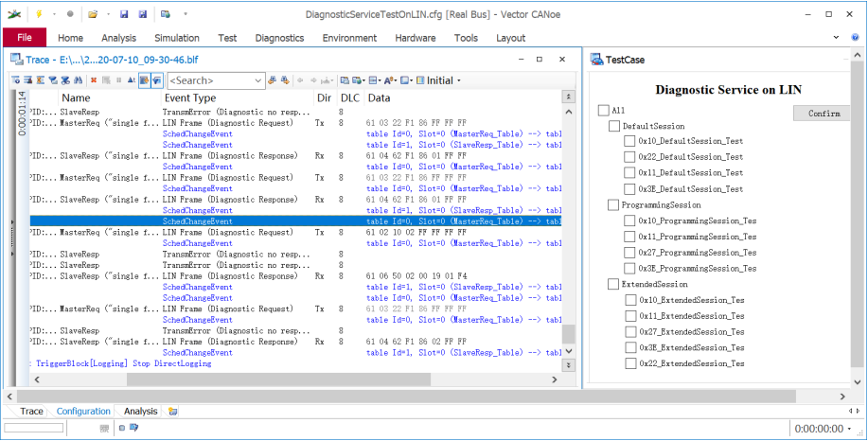The image size is (868, 441).
Task: Click the desktop icon beside the bottom Analysis tab
Action: tap(173, 411)
